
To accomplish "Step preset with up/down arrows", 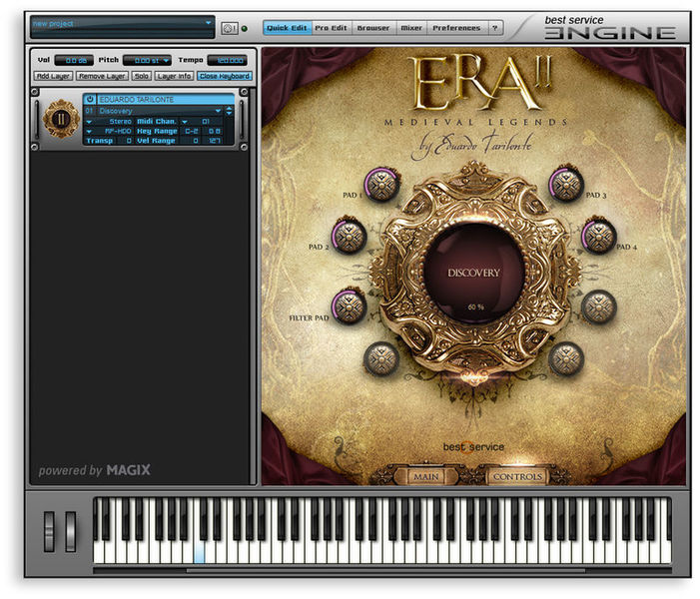I will coord(229,111).
